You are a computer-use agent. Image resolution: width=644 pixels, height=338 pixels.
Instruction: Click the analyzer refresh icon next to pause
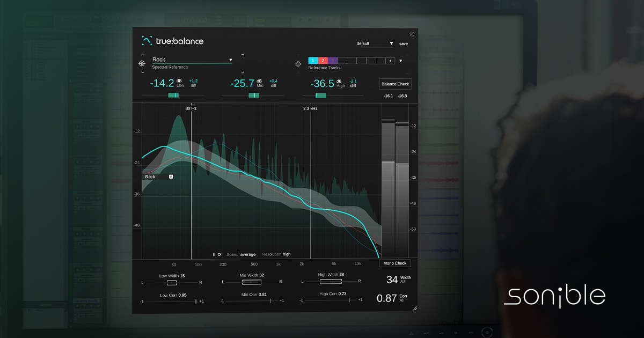[219, 254]
